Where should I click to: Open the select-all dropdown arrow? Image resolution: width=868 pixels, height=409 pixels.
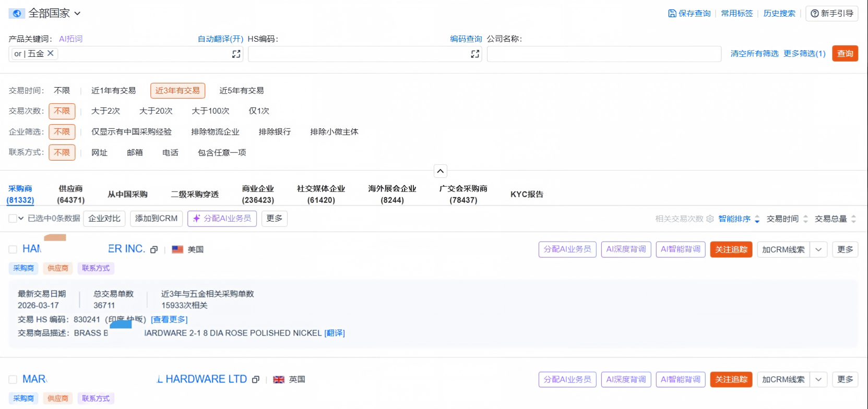pos(21,219)
